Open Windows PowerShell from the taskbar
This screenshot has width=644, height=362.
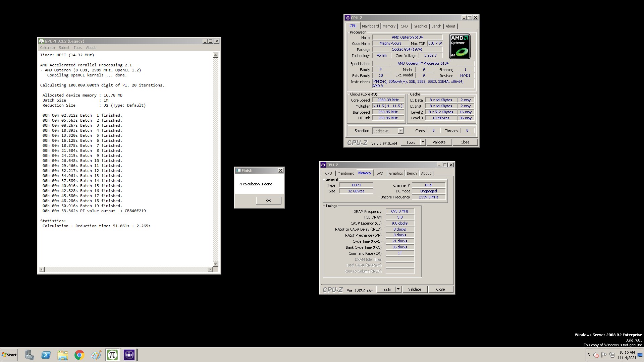tap(46, 355)
